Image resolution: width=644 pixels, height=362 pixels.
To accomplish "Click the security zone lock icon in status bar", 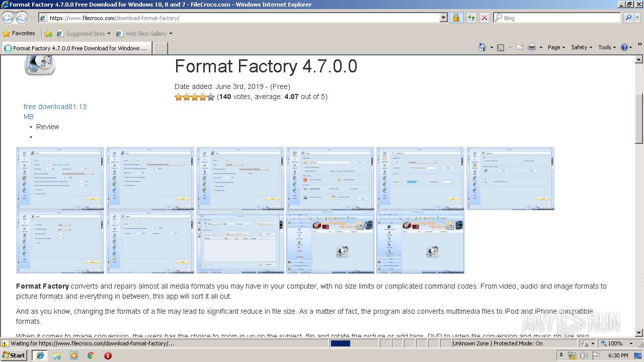I will [585, 343].
